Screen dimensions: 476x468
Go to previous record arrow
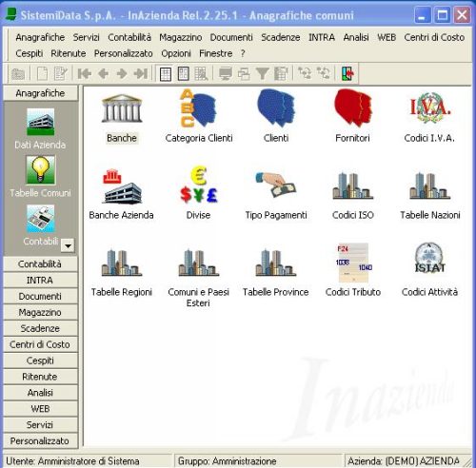click(x=103, y=73)
